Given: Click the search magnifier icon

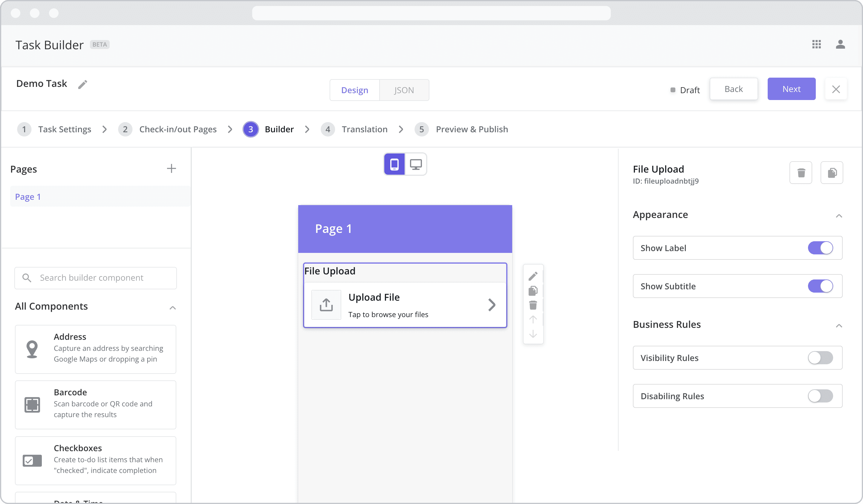Looking at the screenshot, I should [27, 277].
